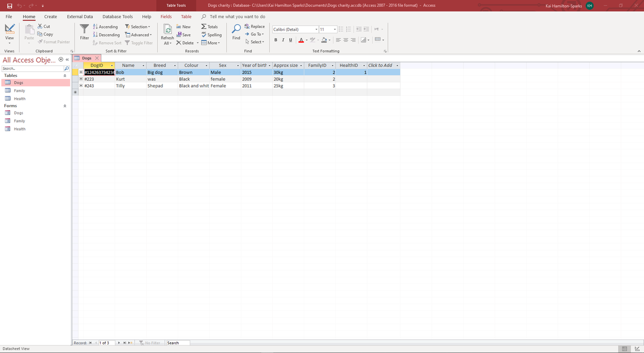Apply Bold formatting

point(276,40)
